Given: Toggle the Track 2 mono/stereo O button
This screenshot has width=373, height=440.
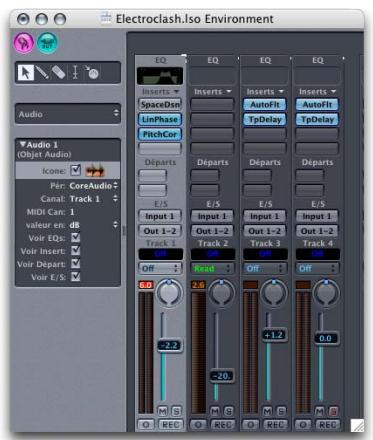Looking at the screenshot, I should (x=198, y=425).
